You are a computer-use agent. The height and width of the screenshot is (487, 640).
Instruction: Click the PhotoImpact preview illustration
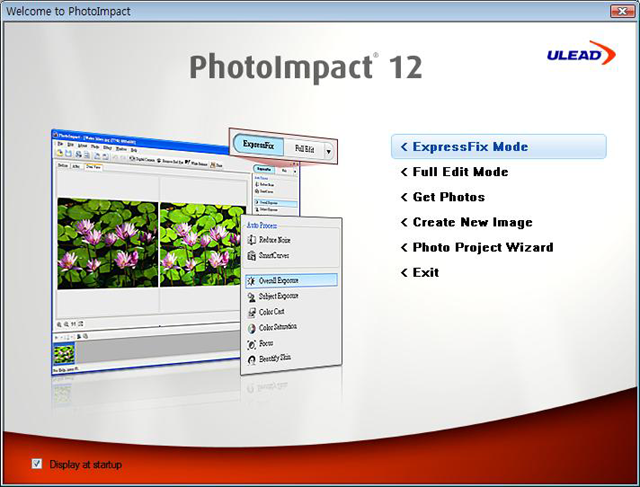pos(197,252)
